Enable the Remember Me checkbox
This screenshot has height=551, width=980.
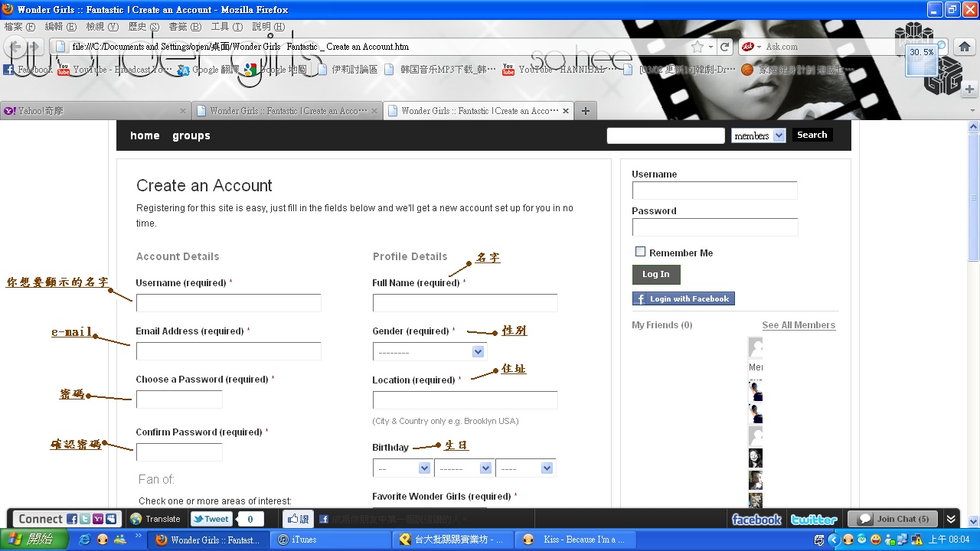tap(640, 252)
